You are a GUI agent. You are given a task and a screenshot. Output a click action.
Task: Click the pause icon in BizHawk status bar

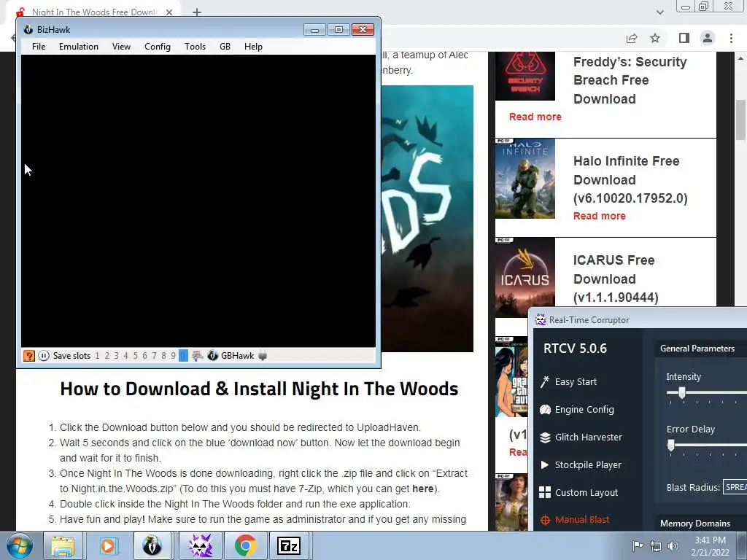pyautogui.click(x=43, y=356)
